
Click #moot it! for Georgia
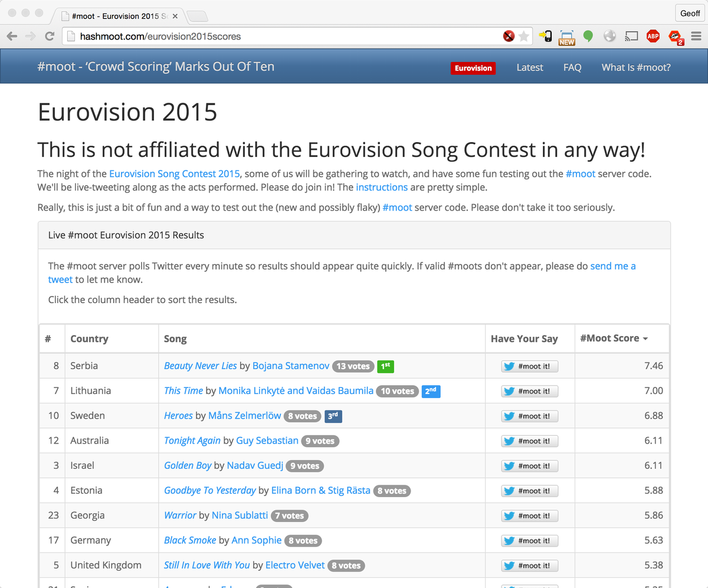coord(530,515)
